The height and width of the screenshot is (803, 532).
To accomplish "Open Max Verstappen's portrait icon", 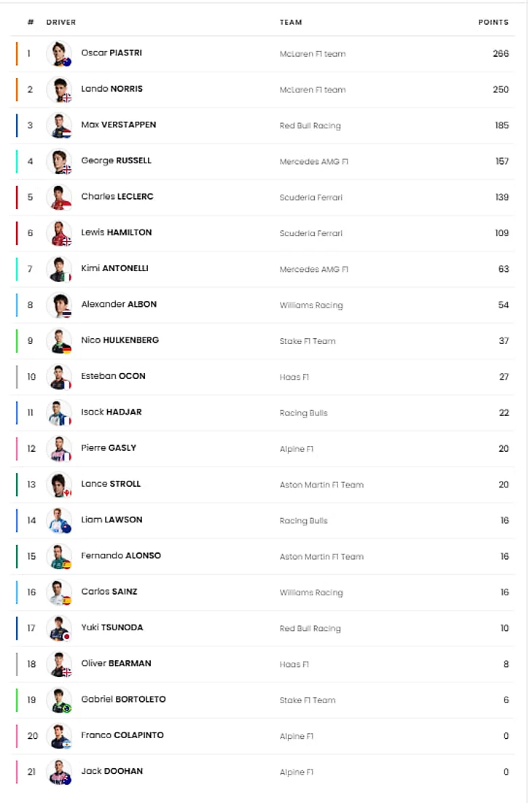I will pyautogui.click(x=59, y=125).
